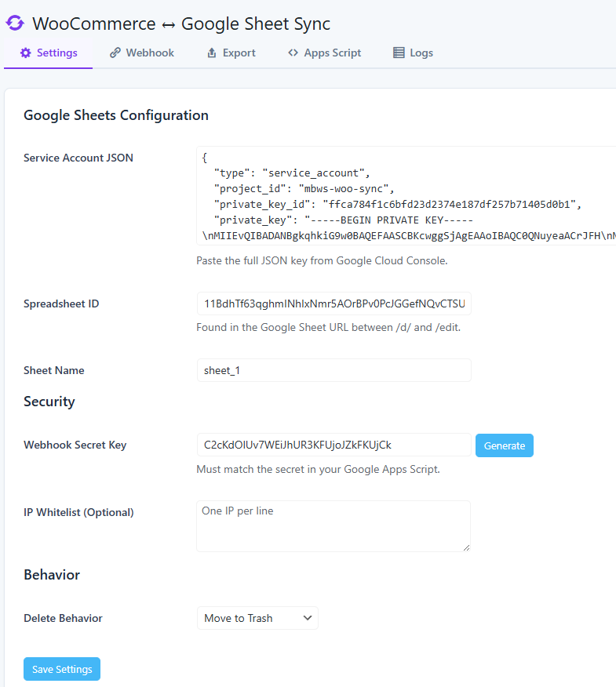Screen dimensions: 616x687
Task: View the Logs tab
Action: (421, 53)
